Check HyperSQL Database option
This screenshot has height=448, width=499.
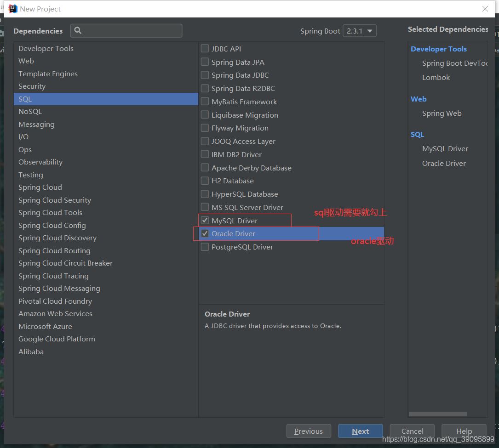[x=205, y=194]
